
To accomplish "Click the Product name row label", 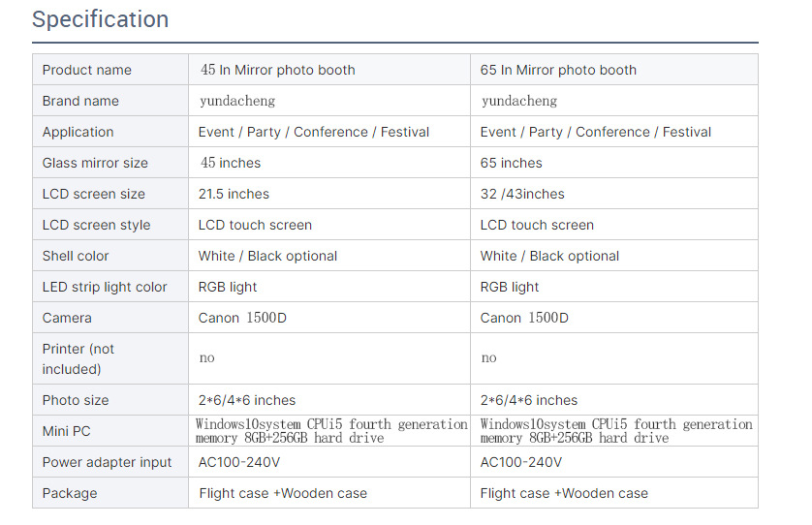I will (87, 70).
